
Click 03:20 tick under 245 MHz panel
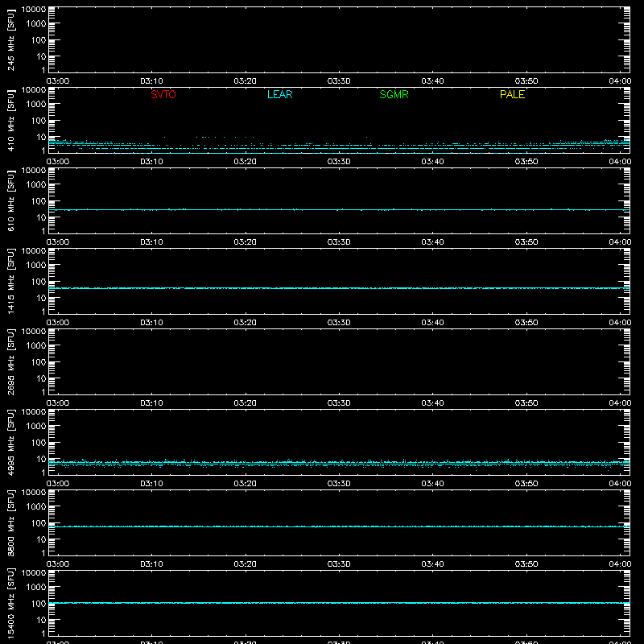(246, 81)
